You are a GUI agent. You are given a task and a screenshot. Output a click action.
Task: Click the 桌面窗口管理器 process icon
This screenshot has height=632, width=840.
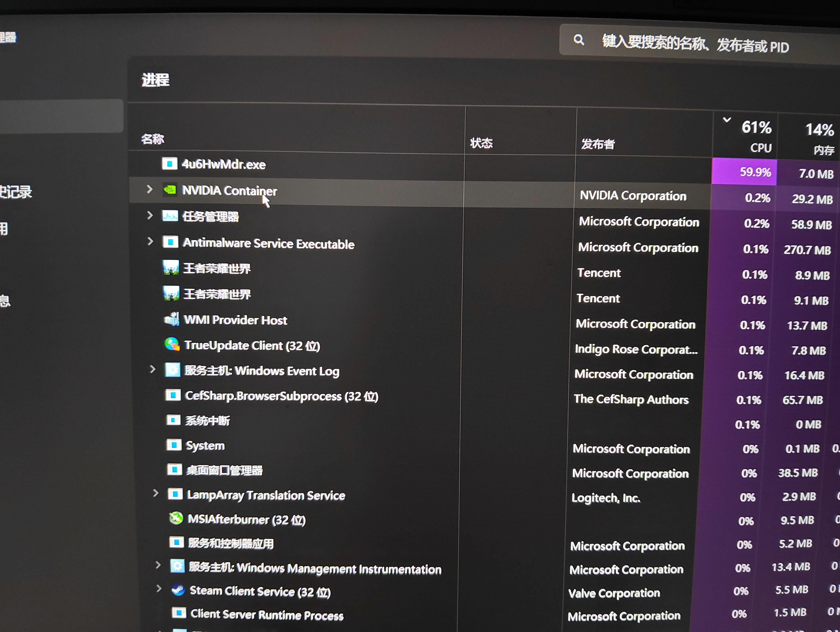coord(174,470)
